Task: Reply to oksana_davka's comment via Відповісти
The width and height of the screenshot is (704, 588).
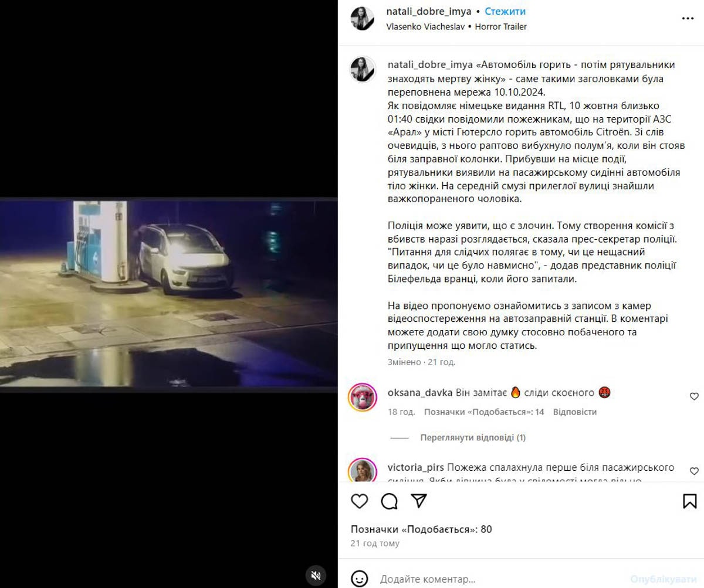Action: point(575,412)
